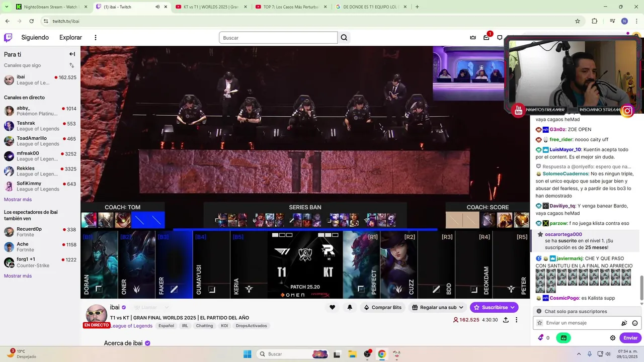The height and width of the screenshot is (362, 644).
Task: Click the star icon in message box
Action: [x=540, y=323]
